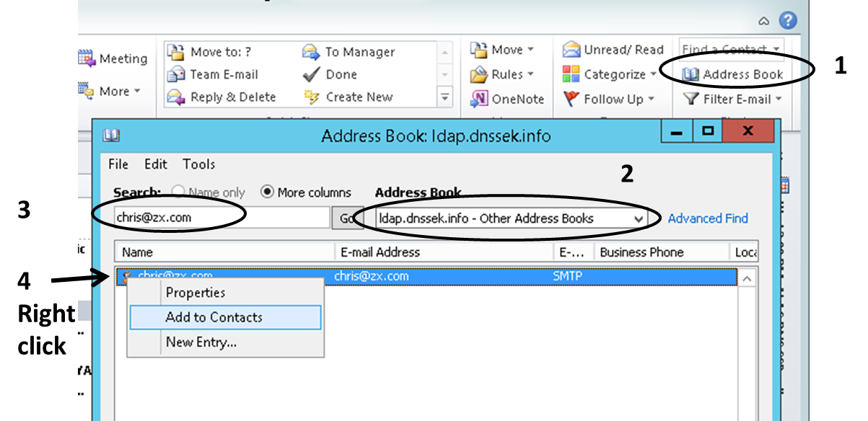The image size is (868, 421).
Task: Select the Name only radio button
Action: [x=177, y=192]
